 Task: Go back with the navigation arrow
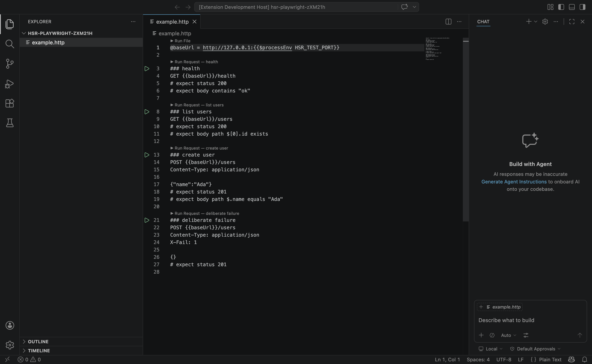coord(177,7)
